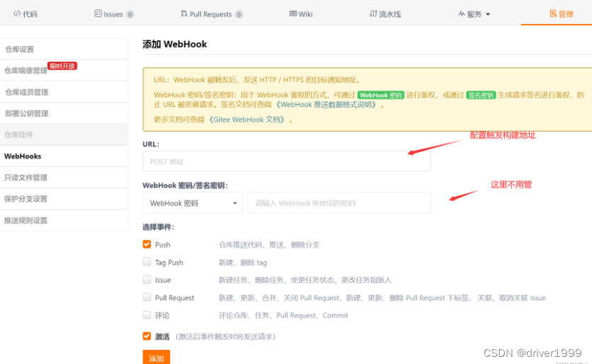Viewport: 592px width, 364px height.
Task: Click the 流水线 pipeline icon
Action: pyautogui.click(x=373, y=13)
